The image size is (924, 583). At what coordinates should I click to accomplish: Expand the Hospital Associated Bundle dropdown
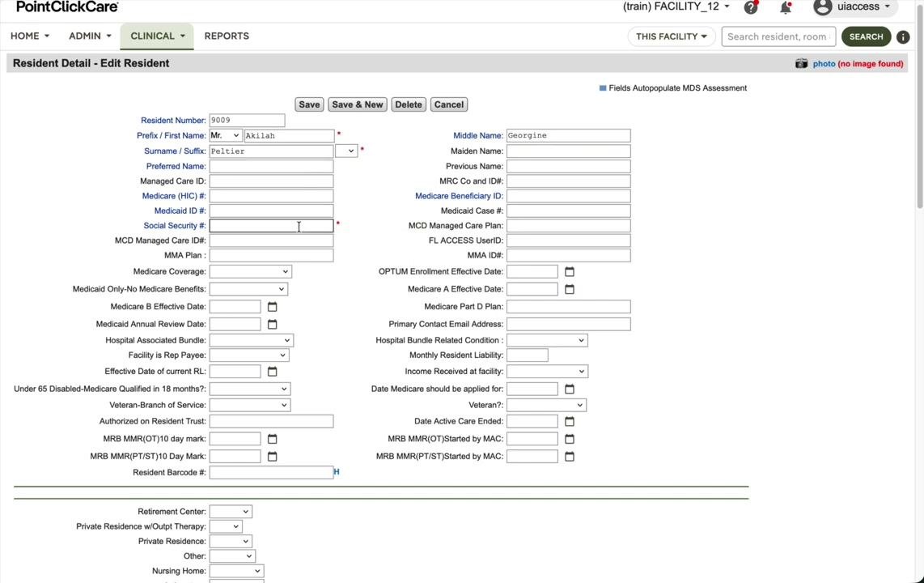(x=251, y=340)
